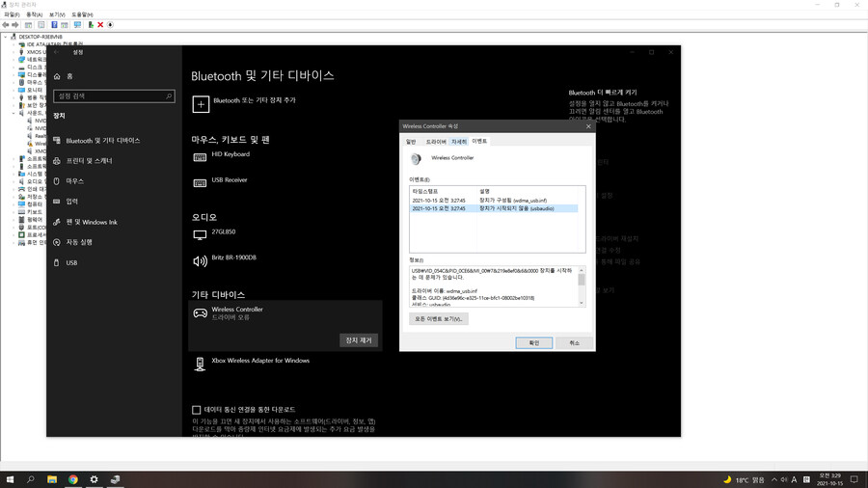The image size is (868, 488).
Task: Open the 동작(A) menu in Device Manager
Action: pos(34,14)
